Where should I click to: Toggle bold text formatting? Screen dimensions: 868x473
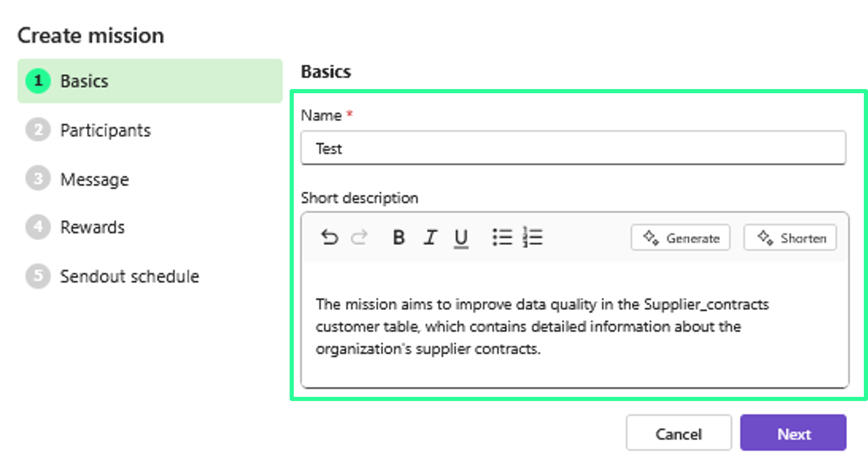click(399, 238)
